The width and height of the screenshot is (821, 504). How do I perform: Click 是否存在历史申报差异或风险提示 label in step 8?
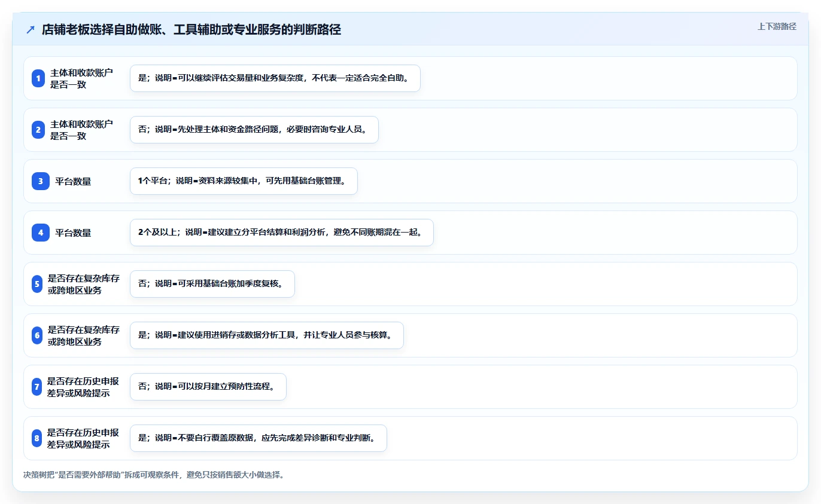coord(83,438)
